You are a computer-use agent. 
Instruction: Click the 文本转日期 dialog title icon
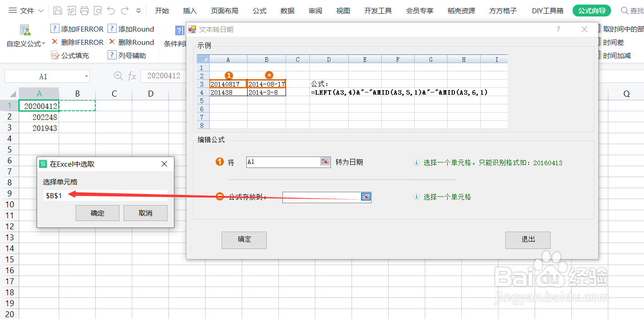tap(192, 29)
